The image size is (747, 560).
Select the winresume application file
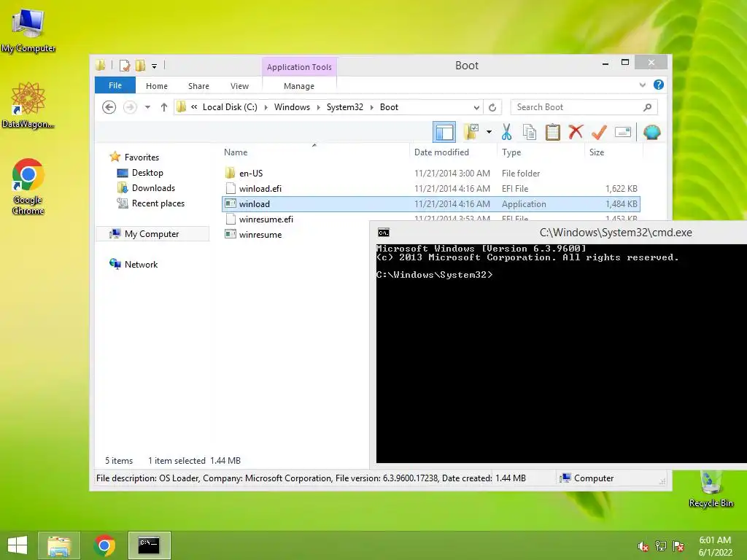pyautogui.click(x=260, y=235)
